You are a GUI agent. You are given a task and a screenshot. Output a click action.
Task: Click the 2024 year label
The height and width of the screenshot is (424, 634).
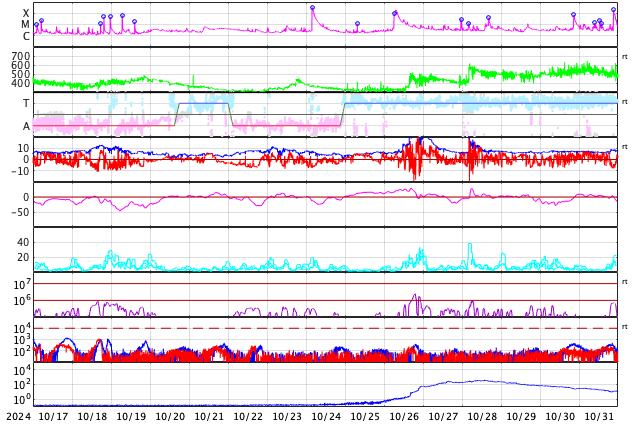point(19,416)
